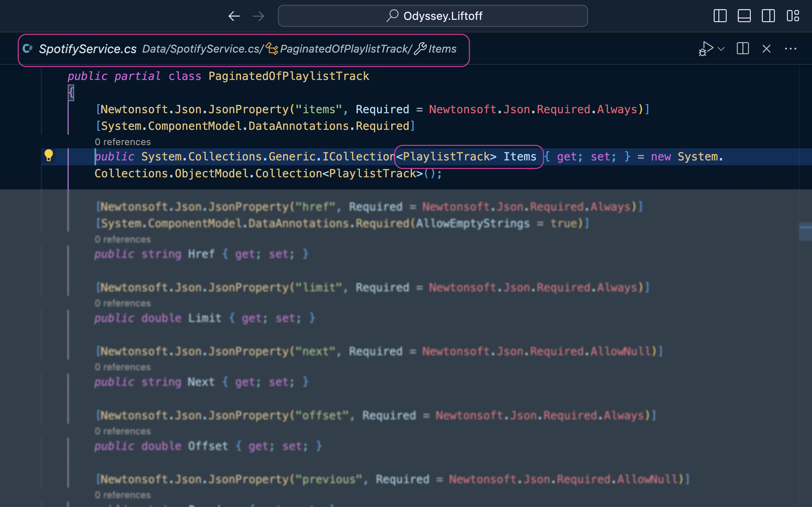812x507 pixels.
Task: Click the 0 references link above Items property
Action: tap(123, 142)
